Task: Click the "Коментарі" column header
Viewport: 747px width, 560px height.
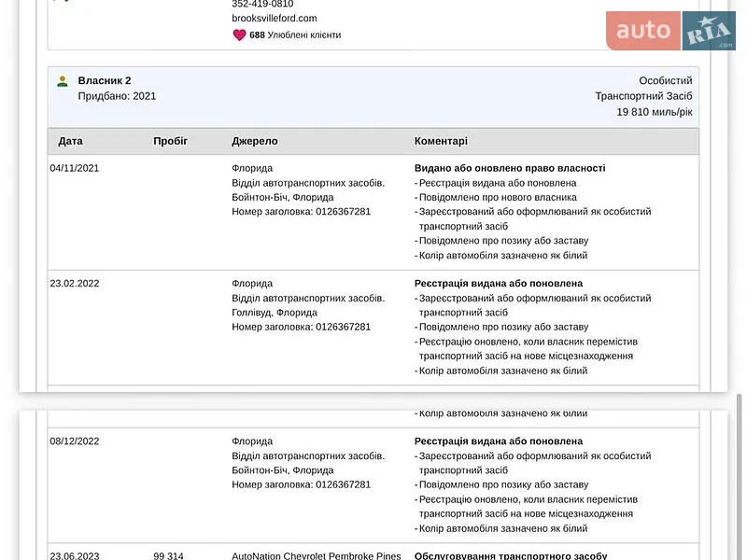Action: tap(441, 141)
